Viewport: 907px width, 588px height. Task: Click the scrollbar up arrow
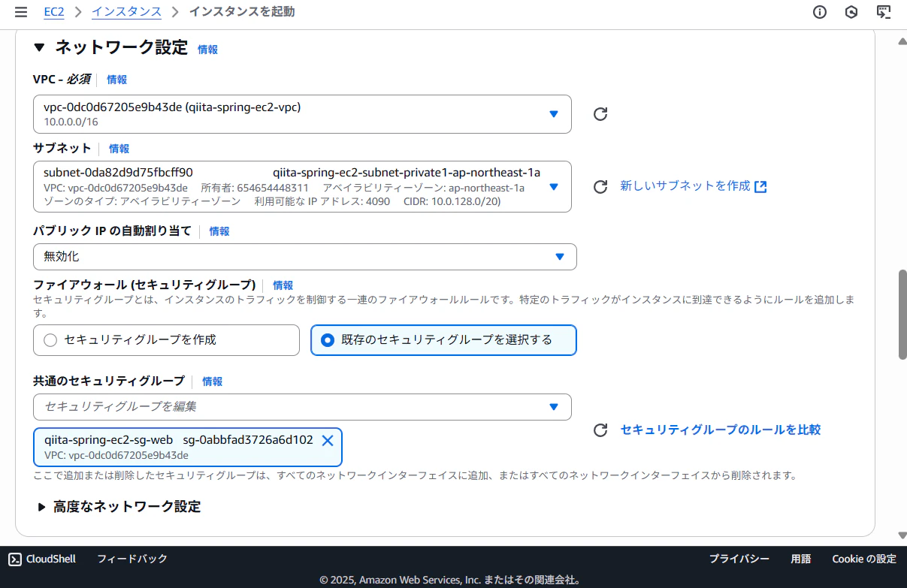(x=902, y=41)
